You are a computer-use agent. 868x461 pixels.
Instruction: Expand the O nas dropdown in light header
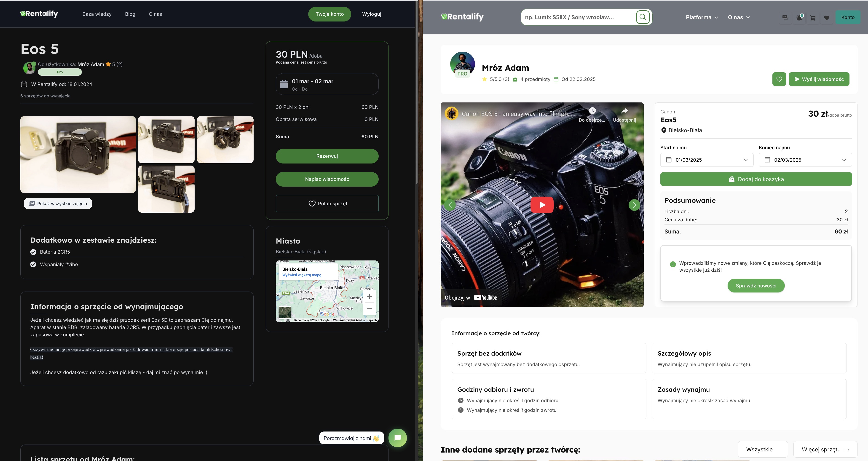[x=739, y=17]
